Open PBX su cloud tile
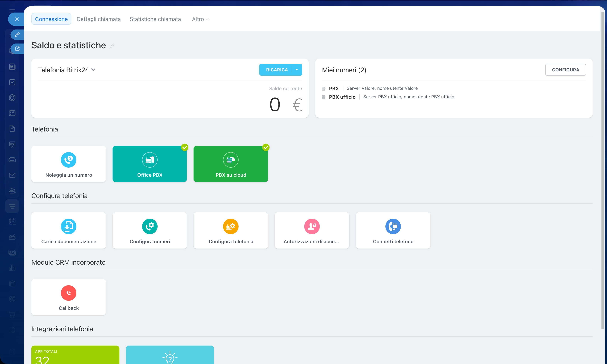Viewport: 607px width, 364px height. click(231, 164)
